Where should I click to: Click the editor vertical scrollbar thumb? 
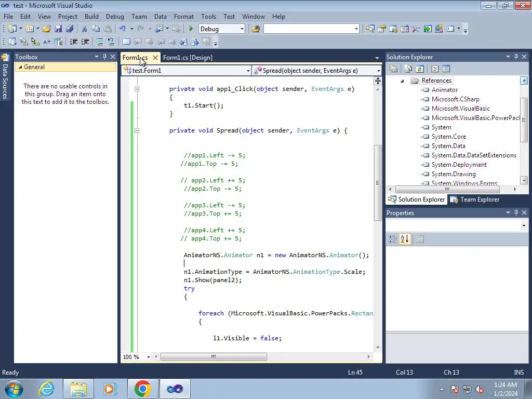[378, 183]
